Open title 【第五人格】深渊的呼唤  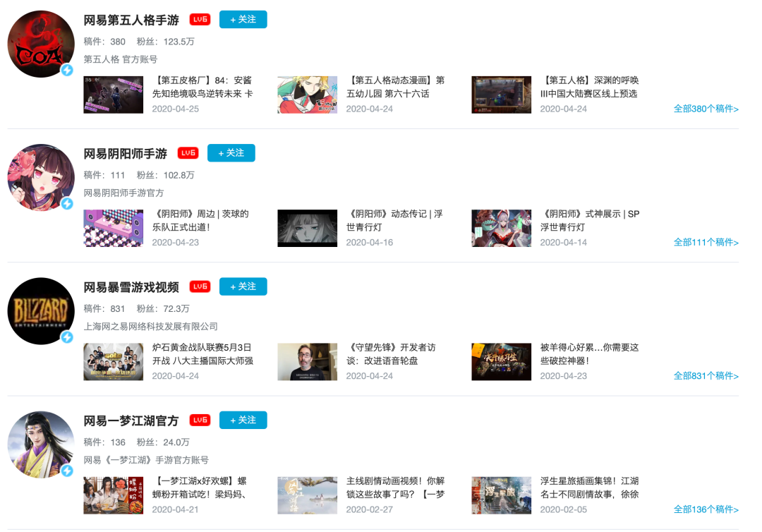pos(589,87)
